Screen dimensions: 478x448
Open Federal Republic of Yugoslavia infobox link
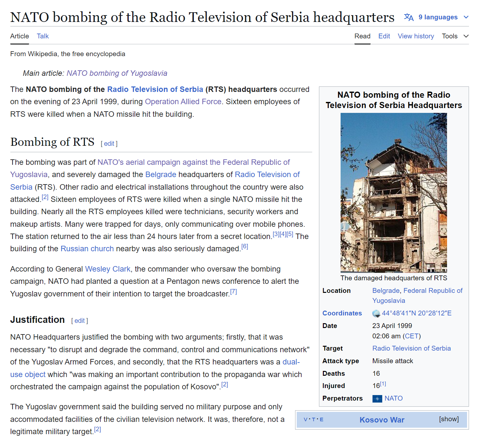[x=417, y=295]
